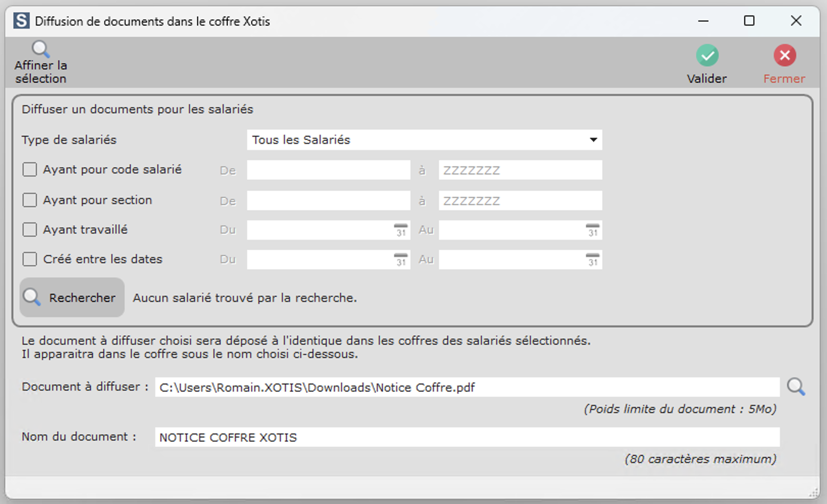Toggle the Créé entre les dates checkbox
This screenshot has height=504, width=827.
[30, 259]
